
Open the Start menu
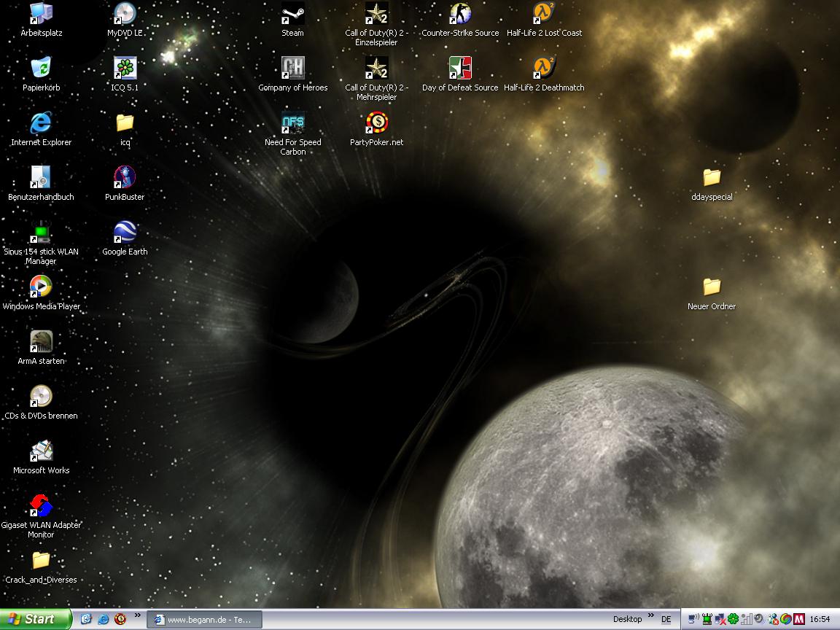35,619
